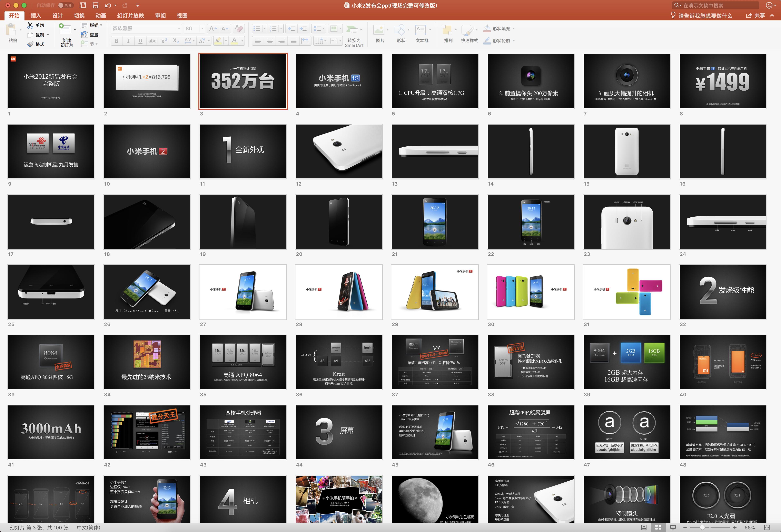Click fit-to-window icon beside 66%
Viewport: 781px width, 532px height.
pos(767,527)
